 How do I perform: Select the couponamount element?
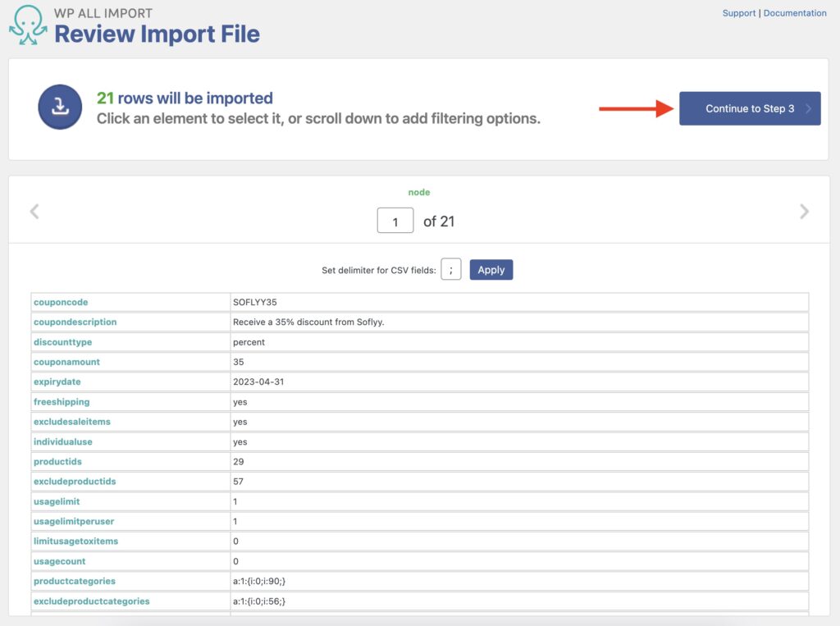point(65,362)
